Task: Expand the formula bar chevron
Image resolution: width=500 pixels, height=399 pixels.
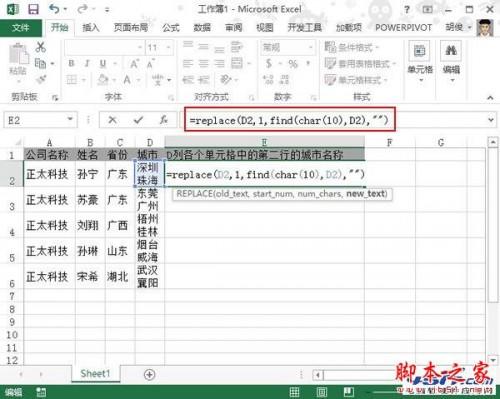Action: pyautogui.click(x=491, y=120)
